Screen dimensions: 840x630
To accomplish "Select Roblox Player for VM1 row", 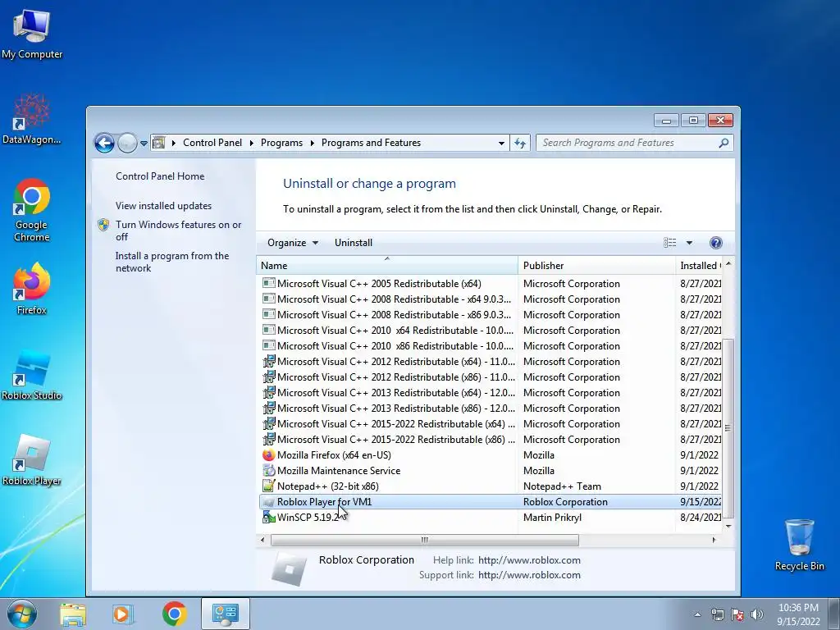I will [x=490, y=502].
